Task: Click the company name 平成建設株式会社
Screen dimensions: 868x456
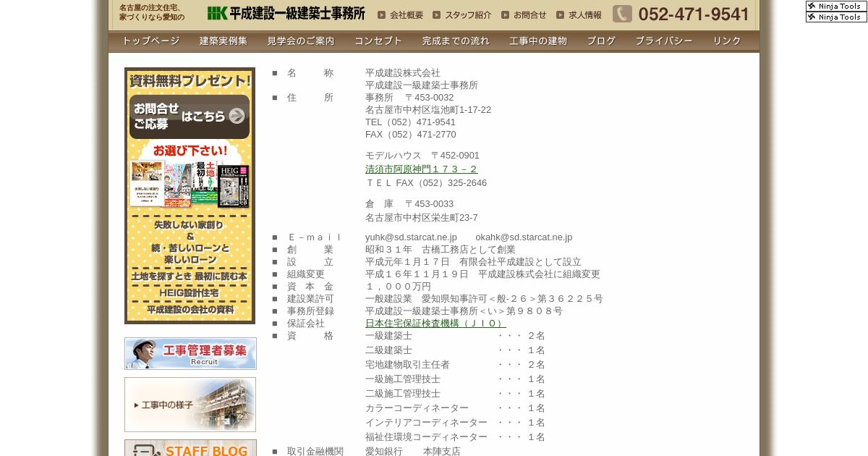Action: pyautogui.click(x=403, y=73)
